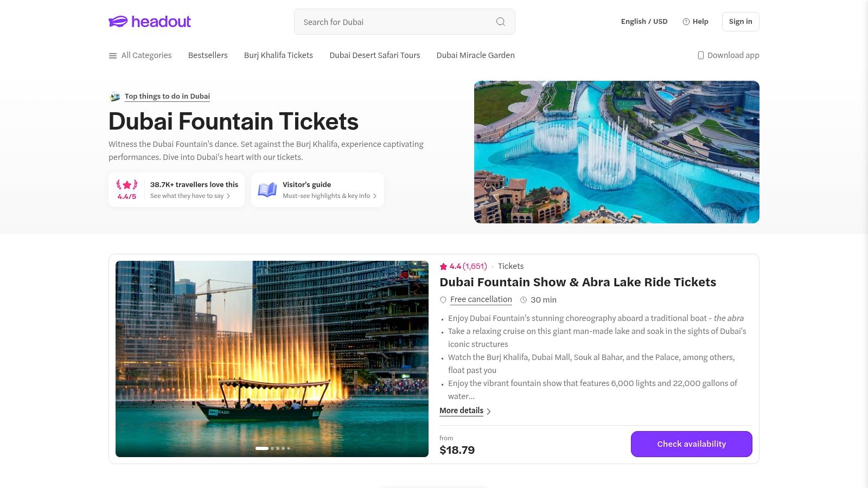
Task: Click the headout logo
Action: pyautogui.click(x=150, y=22)
